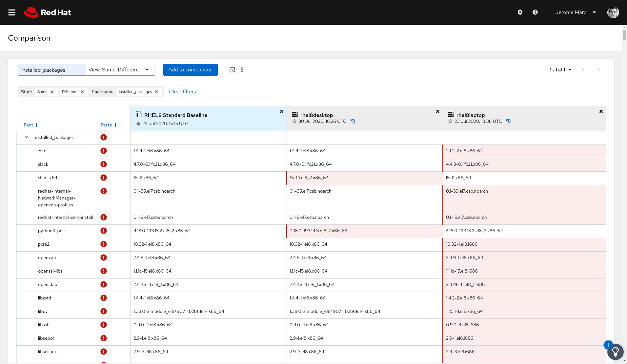Click the installed_packages filter input field
The image size is (627, 364).
(x=52, y=70)
